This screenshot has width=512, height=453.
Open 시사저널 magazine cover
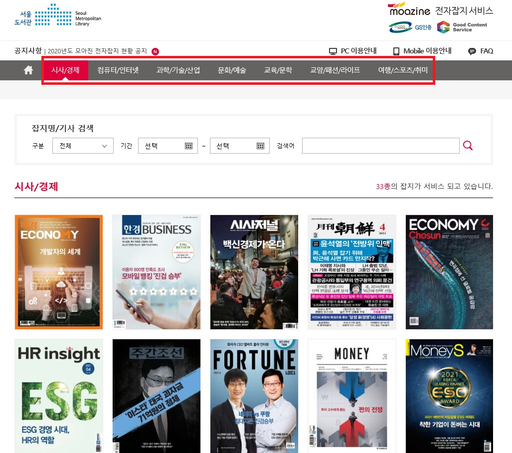[x=254, y=272]
